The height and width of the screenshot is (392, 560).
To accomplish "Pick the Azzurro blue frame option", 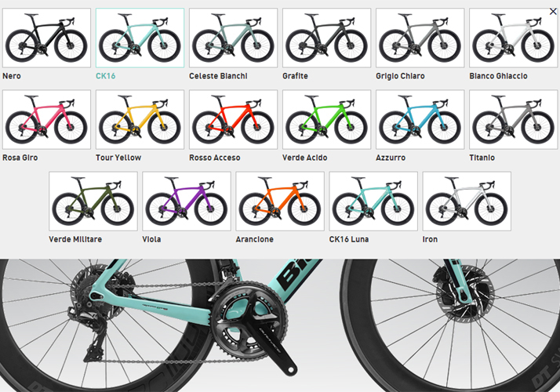I will click(420, 120).
